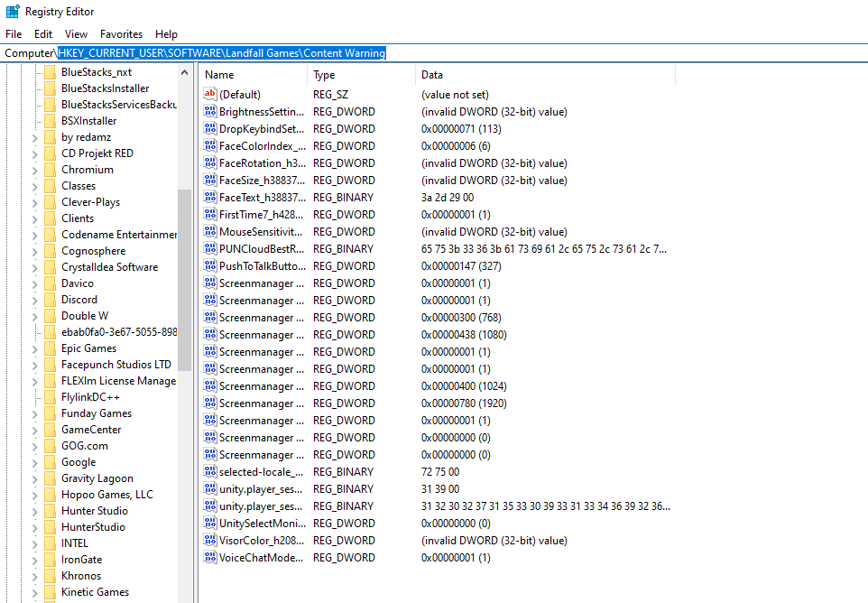This screenshot has width=868, height=603.
Task: Expand the Cognosphere key
Action: [x=35, y=251]
